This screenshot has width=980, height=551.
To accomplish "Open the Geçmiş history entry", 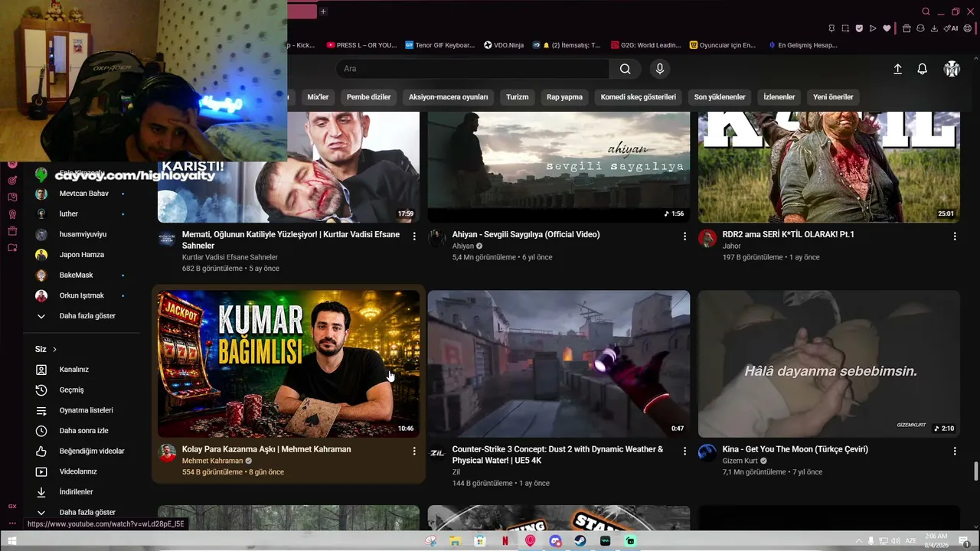I will (x=72, y=390).
